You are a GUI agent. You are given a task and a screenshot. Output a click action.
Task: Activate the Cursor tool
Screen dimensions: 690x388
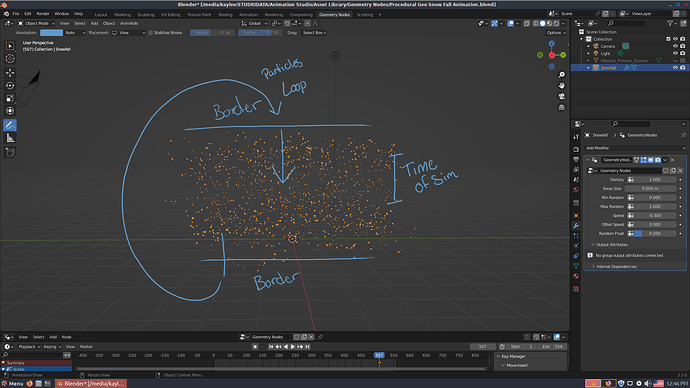10,59
